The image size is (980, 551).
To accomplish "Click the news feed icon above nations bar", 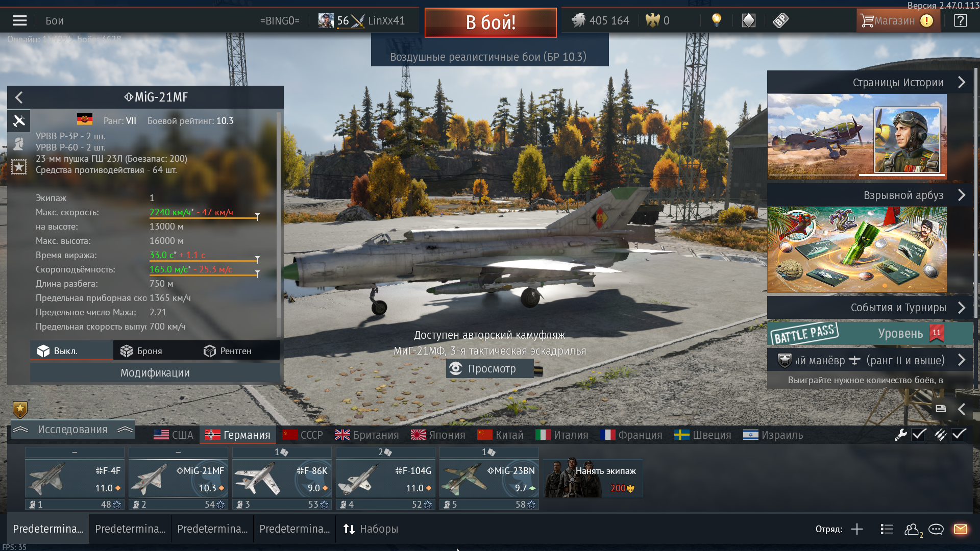I will 941,409.
